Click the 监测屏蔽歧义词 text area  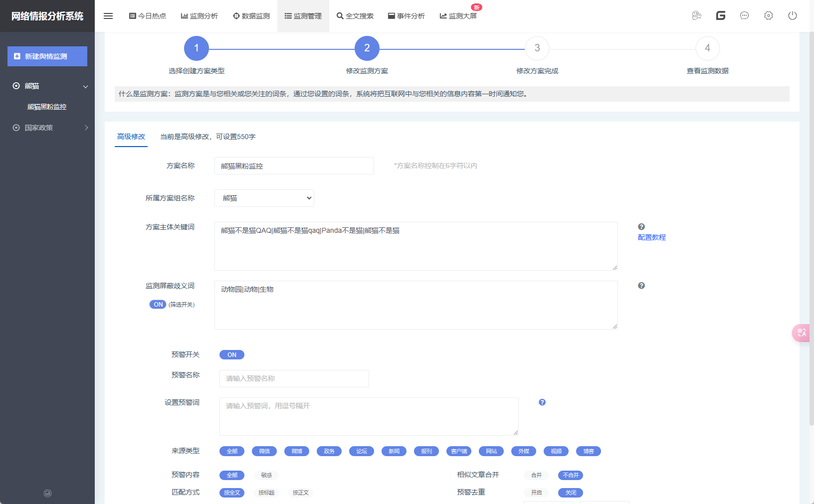coord(416,305)
